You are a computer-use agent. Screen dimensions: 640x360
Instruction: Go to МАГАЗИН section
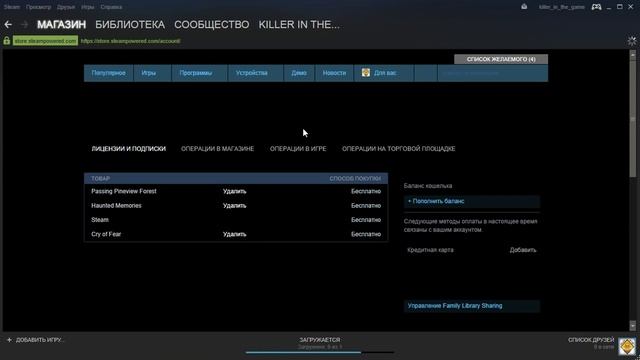pyautogui.click(x=62, y=24)
